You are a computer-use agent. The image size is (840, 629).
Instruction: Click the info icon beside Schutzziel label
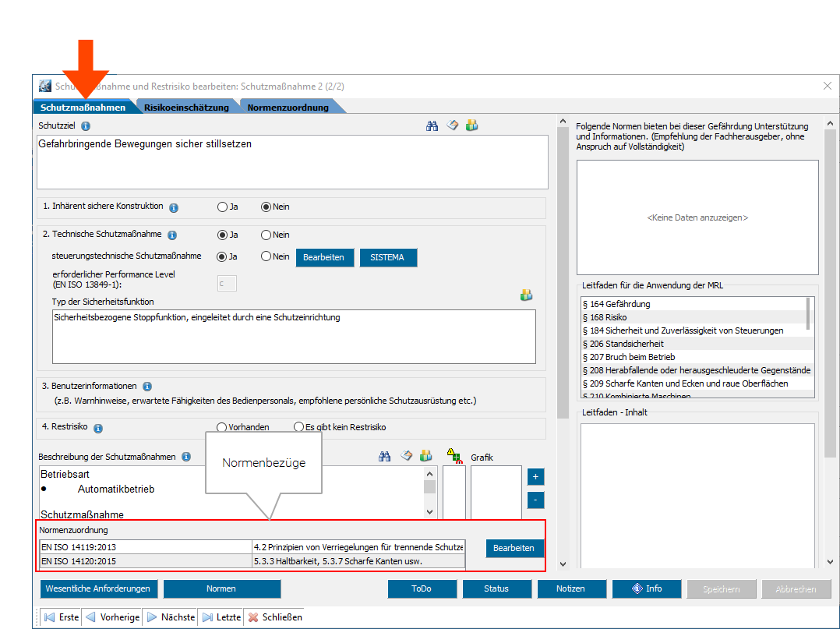point(86,125)
